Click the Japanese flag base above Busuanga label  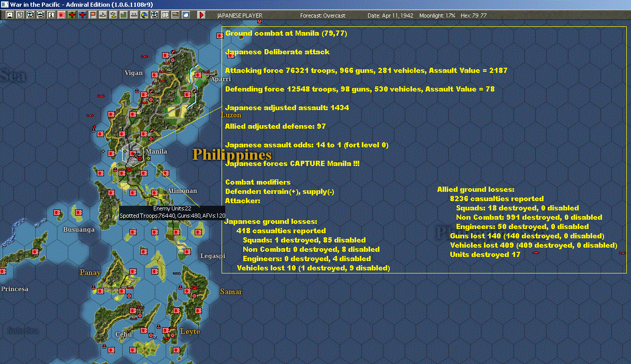pyautogui.click(x=79, y=213)
